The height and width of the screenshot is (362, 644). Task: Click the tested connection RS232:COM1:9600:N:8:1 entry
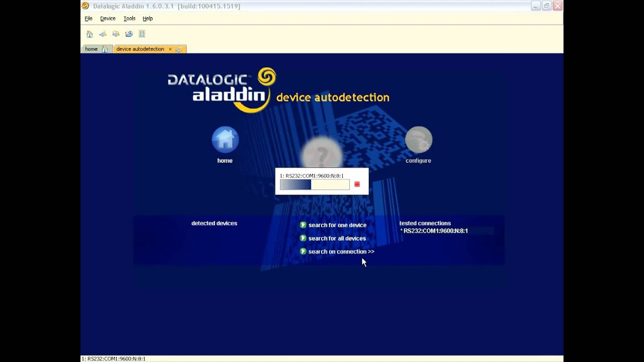pyautogui.click(x=436, y=231)
